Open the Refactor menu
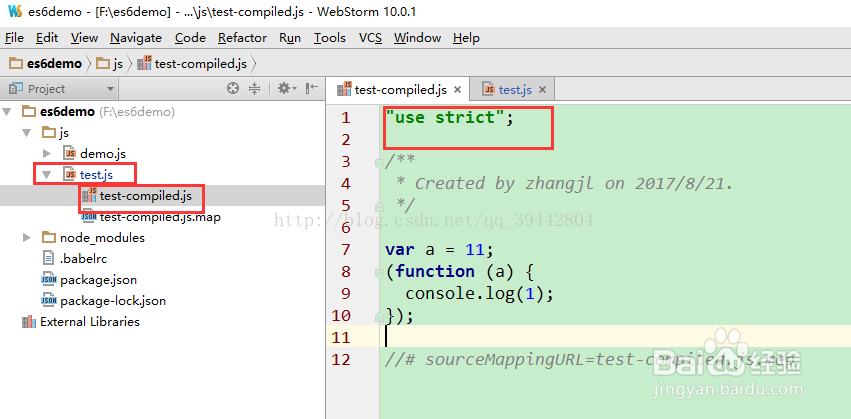This screenshot has height=419, width=851. [x=242, y=38]
